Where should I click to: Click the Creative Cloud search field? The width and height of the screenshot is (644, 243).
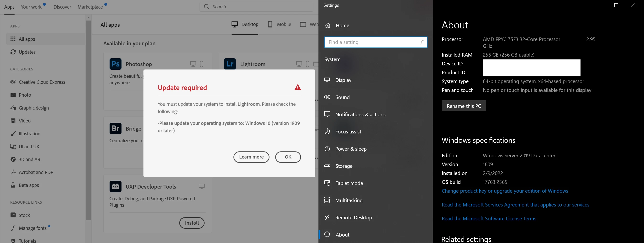[256, 7]
